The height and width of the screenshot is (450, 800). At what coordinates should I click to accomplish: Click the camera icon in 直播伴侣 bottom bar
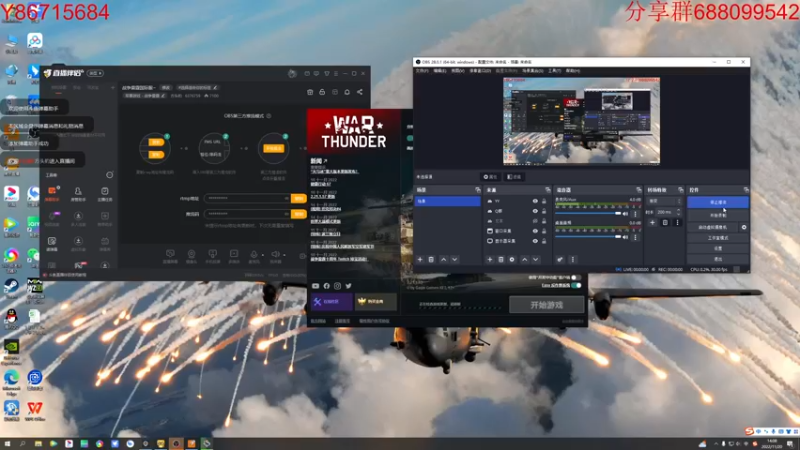click(191, 254)
